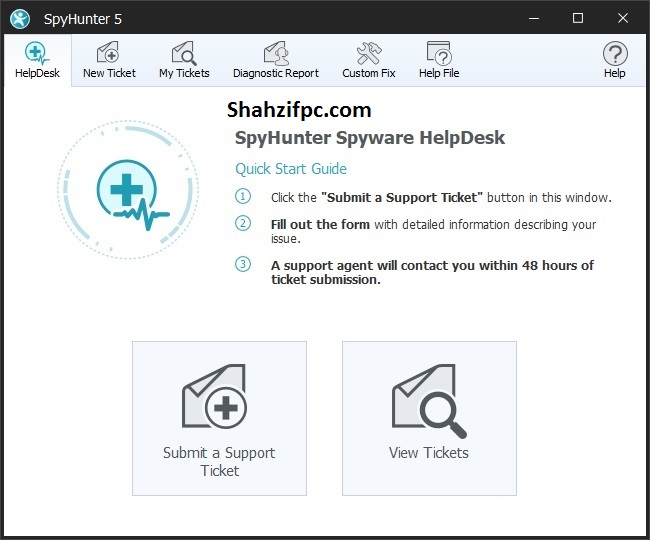Click the SpyHunter Spyware HelpDesk title

[x=369, y=138]
